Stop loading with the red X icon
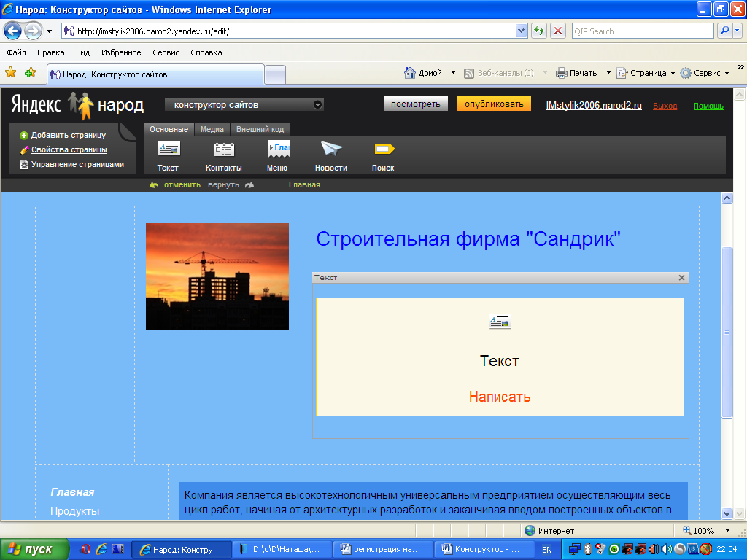The height and width of the screenshot is (560, 747). (558, 31)
